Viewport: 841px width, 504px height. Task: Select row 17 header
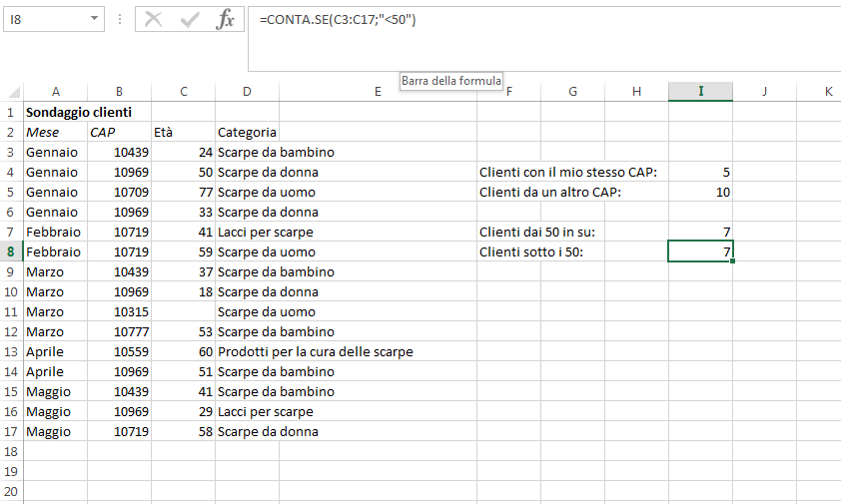click(x=11, y=431)
